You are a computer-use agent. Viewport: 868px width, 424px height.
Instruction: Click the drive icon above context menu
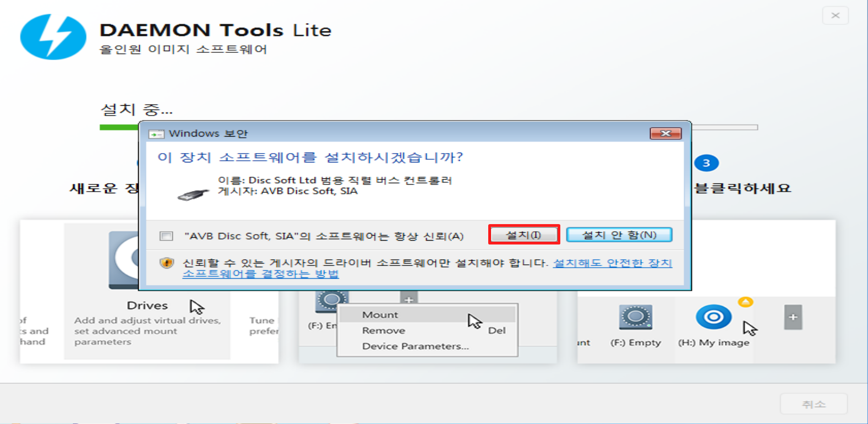click(x=331, y=300)
